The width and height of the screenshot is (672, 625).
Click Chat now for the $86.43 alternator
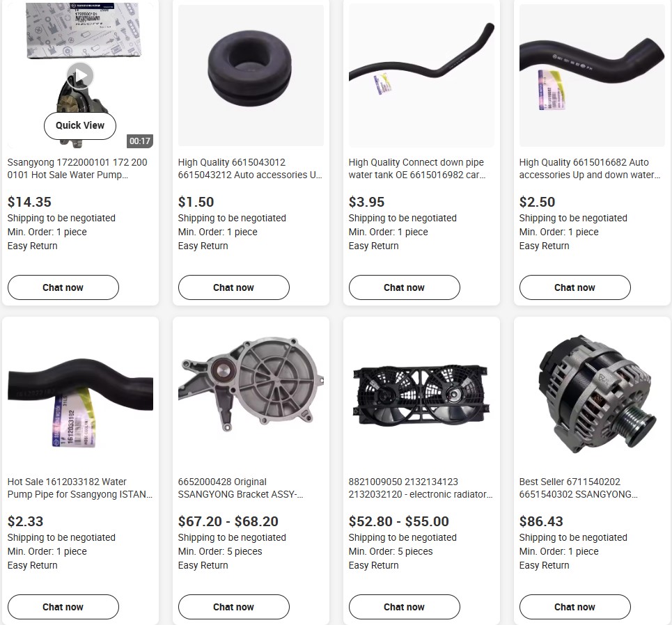575,607
